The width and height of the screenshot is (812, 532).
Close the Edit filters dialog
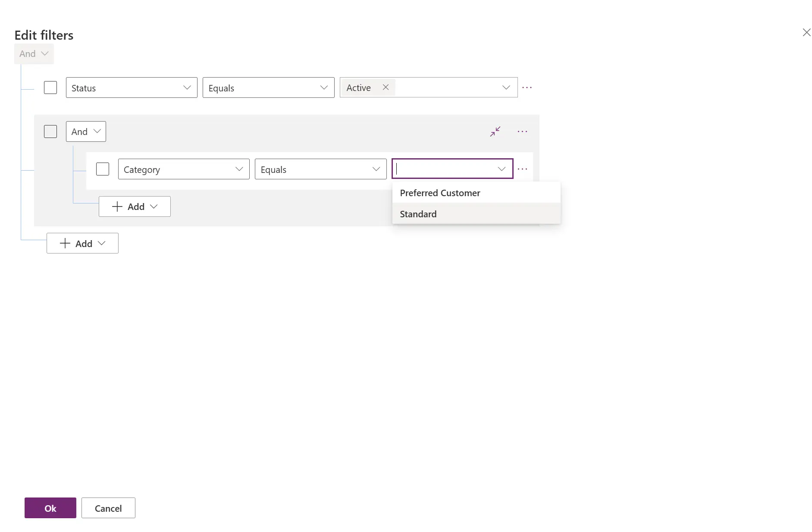click(x=806, y=32)
